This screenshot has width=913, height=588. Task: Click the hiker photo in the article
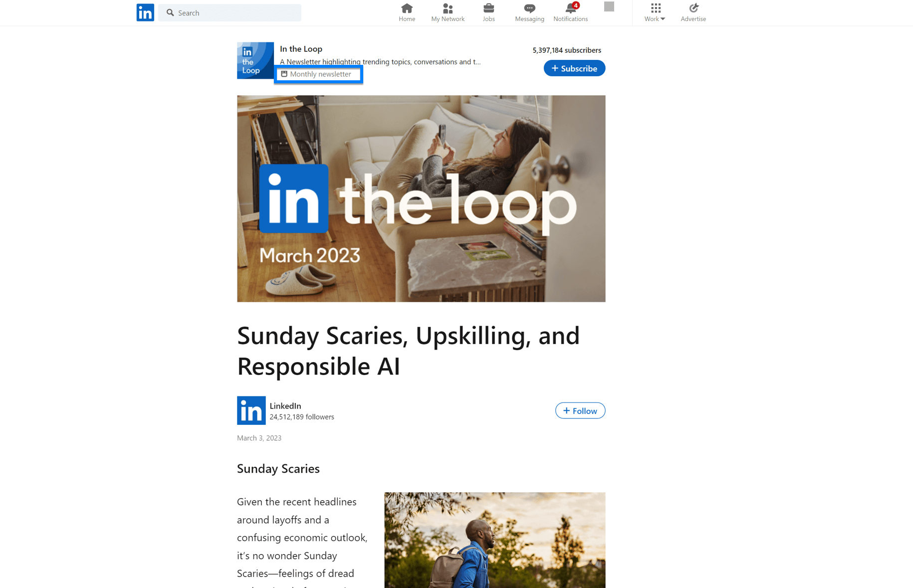[494, 540]
